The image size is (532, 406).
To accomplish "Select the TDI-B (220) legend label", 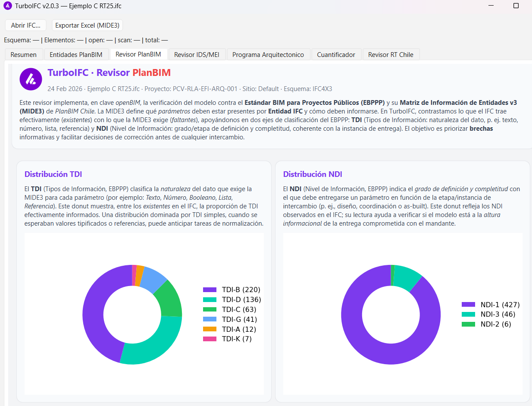I will (241, 290).
